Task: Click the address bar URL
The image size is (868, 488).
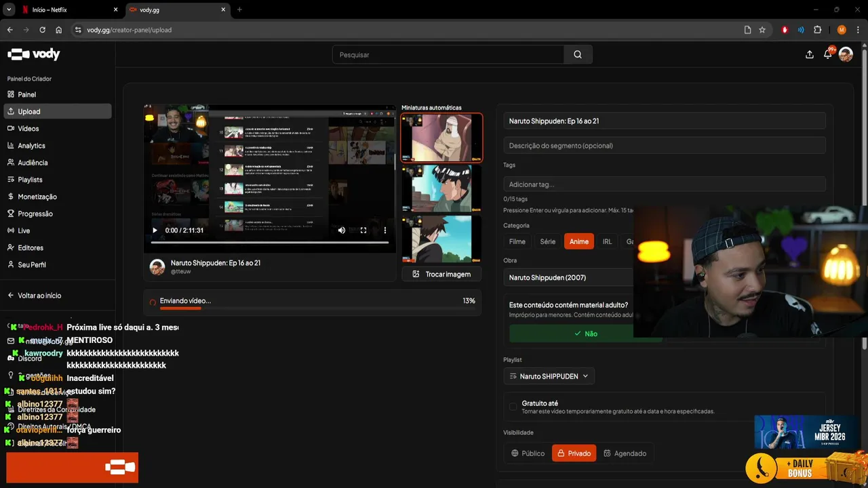Action: click(129, 30)
